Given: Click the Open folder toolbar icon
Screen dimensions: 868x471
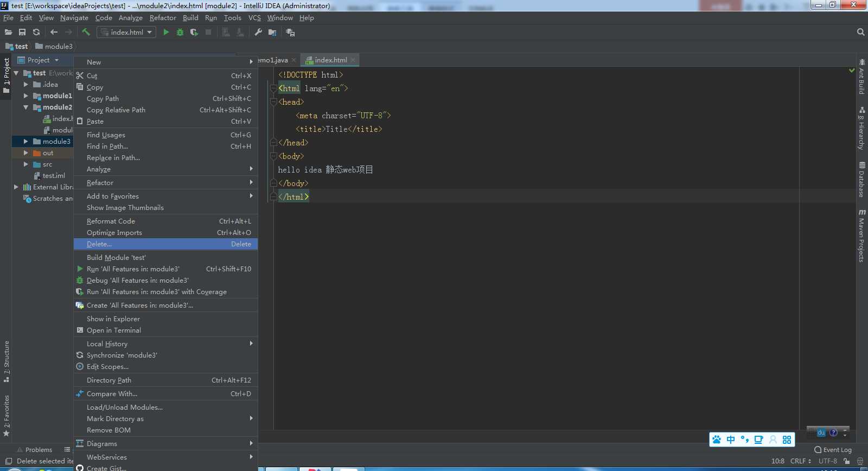Looking at the screenshot, I should coord(8,33).
